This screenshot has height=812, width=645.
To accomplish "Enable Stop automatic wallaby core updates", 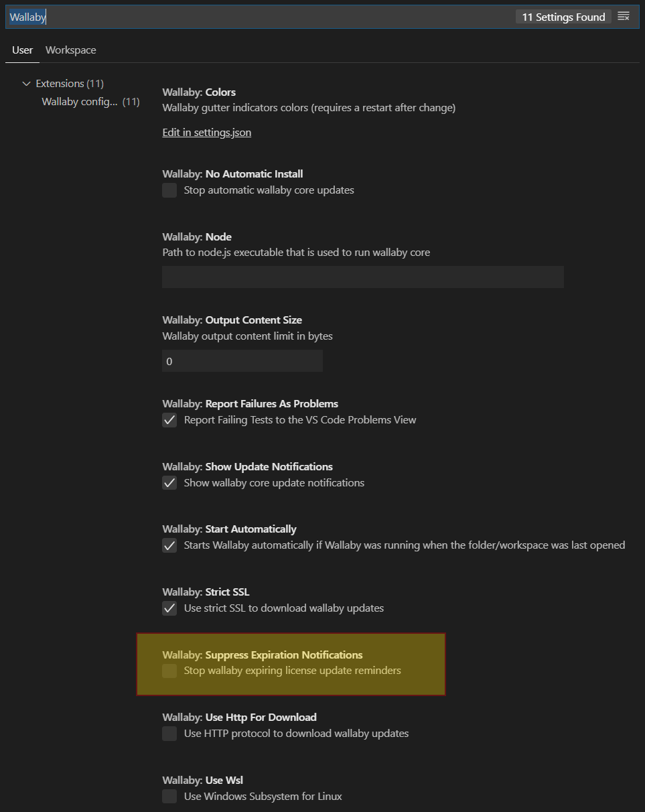I will (169, 190).
